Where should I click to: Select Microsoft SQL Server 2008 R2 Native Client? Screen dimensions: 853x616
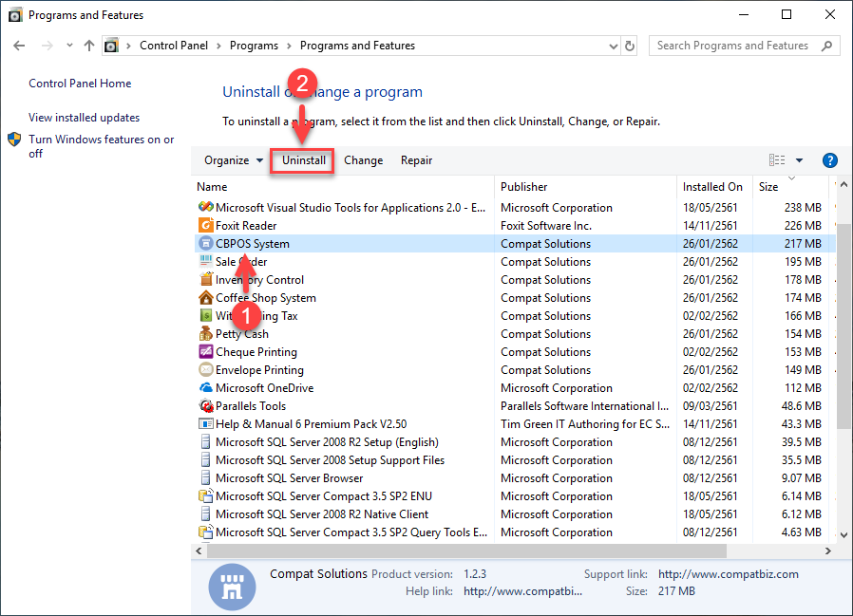[514, 513]
